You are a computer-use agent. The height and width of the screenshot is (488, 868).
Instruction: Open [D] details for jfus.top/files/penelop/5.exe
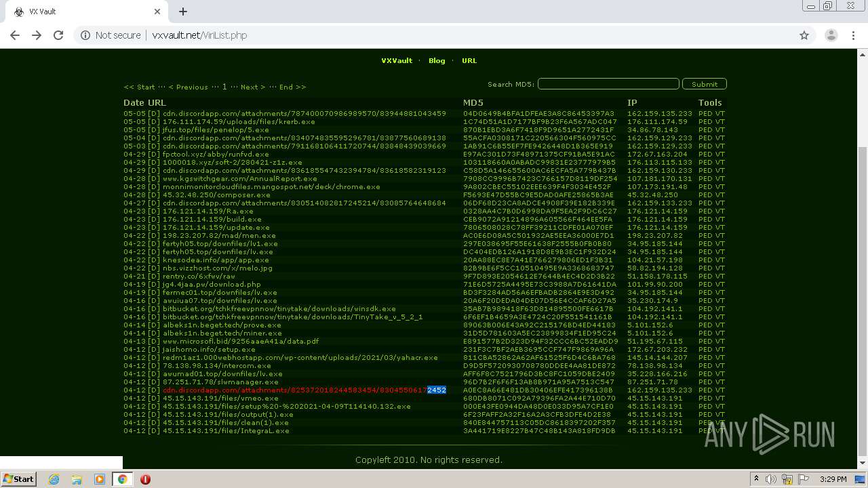[153, 129]
